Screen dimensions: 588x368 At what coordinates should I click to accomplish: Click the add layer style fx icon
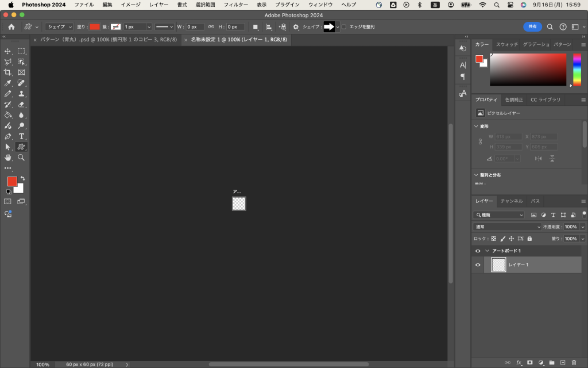pyautogui.click(x=519, y=362)
